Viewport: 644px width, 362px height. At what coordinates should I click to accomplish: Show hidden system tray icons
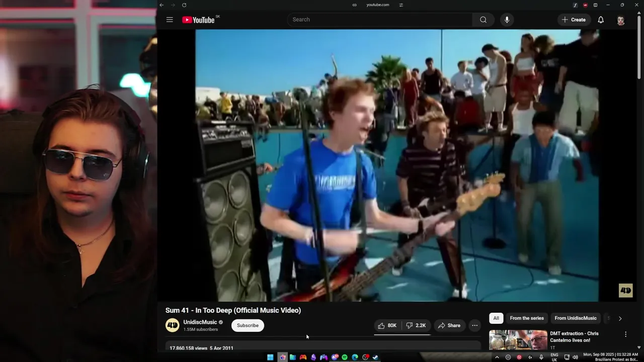click(x=497, y=357)
